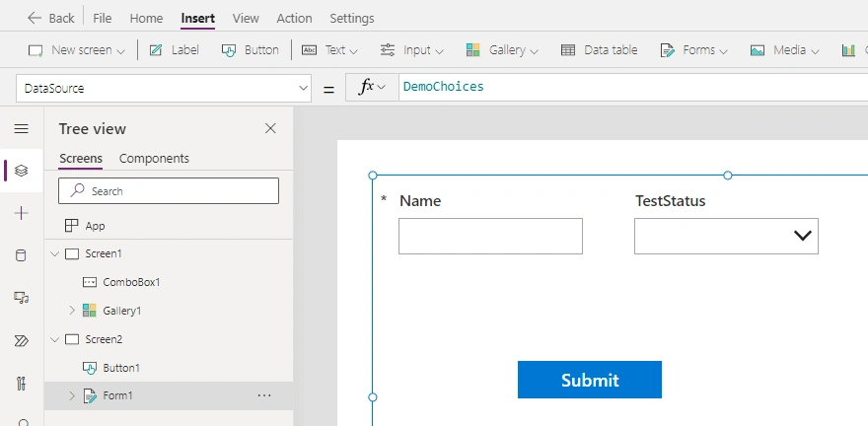Open the View menu
The image size is (868, 426).
click(x=246, y=18)
